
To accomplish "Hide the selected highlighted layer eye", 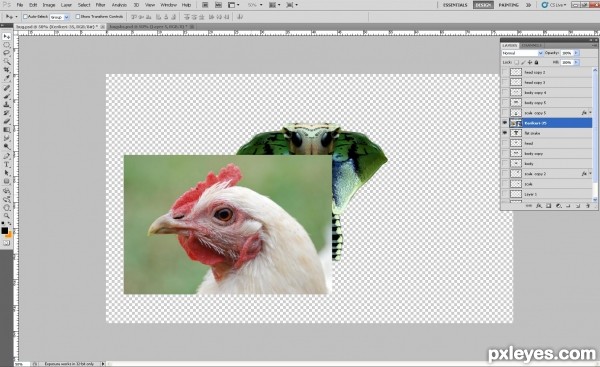I will (x=505, y=123).
